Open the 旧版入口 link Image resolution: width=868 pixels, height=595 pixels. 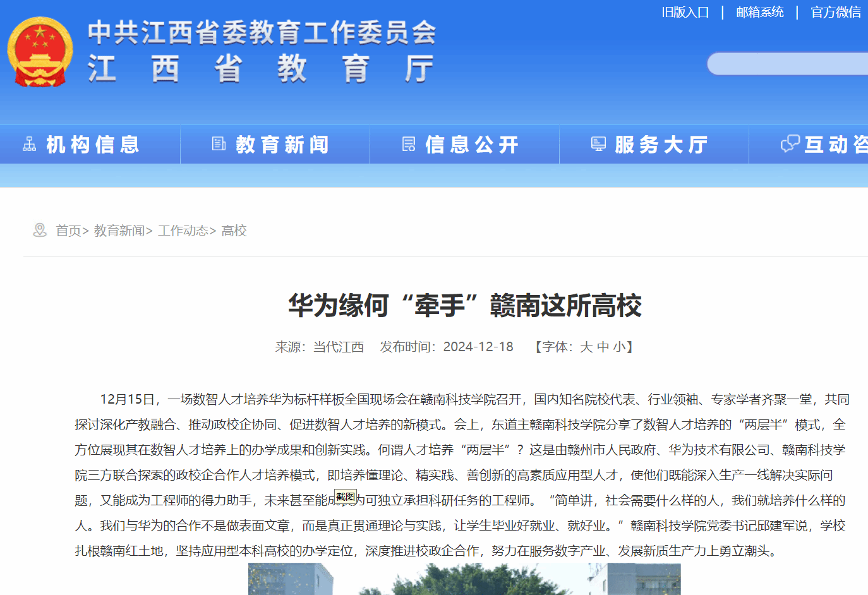(x=685, y=12)
